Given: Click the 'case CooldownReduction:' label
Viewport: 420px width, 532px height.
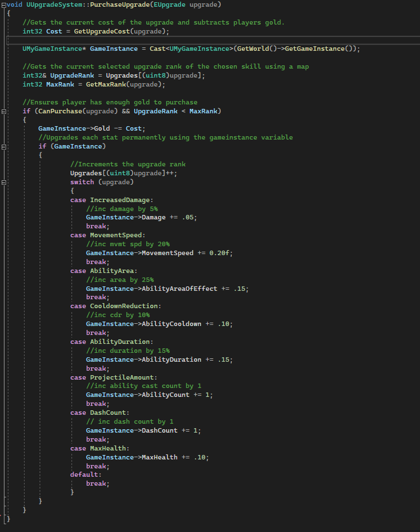Looking at the screenshot, I should (x=116, y=306).
